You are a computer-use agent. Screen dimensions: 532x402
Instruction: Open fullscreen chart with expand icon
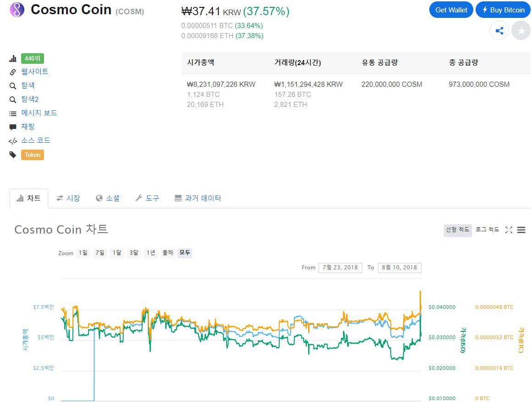point(508,230)
